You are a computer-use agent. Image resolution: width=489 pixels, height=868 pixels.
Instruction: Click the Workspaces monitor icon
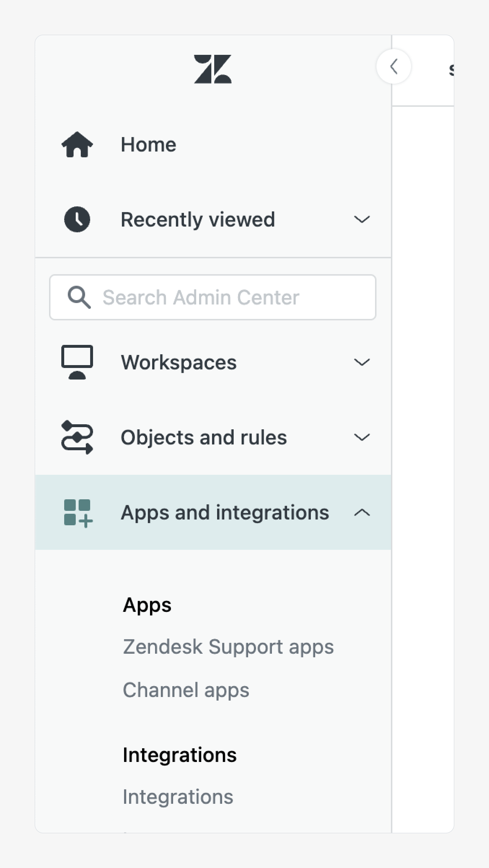77,362
